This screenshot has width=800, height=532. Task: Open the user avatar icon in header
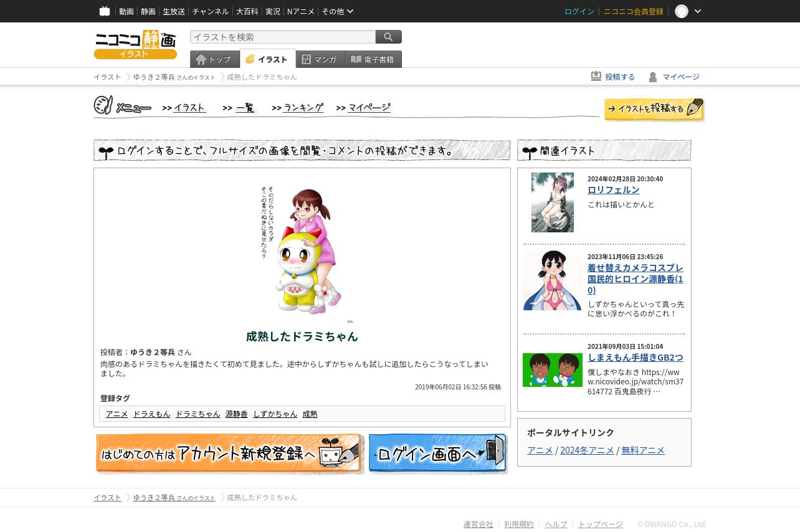pyautogui.click(x=682, y=11)
